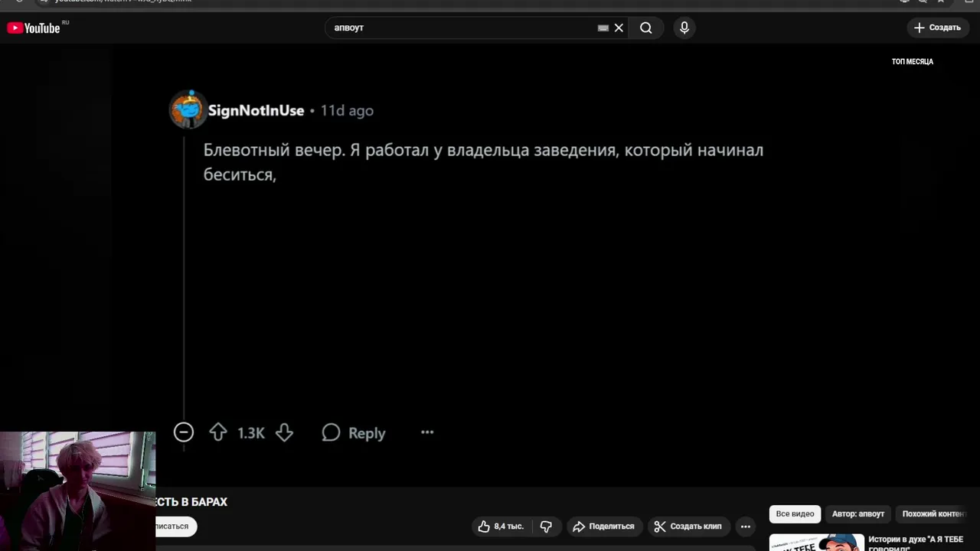The image size is (980, 551).
Task: Click Reply on the comment
Action: [354, 433]
